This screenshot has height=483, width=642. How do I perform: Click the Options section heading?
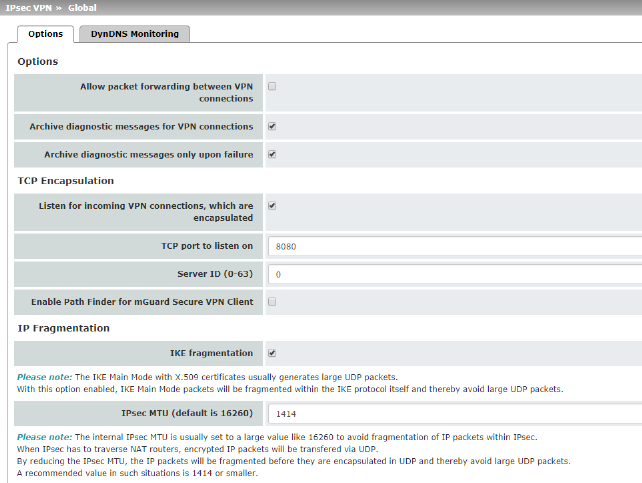[x=38, y=61]
